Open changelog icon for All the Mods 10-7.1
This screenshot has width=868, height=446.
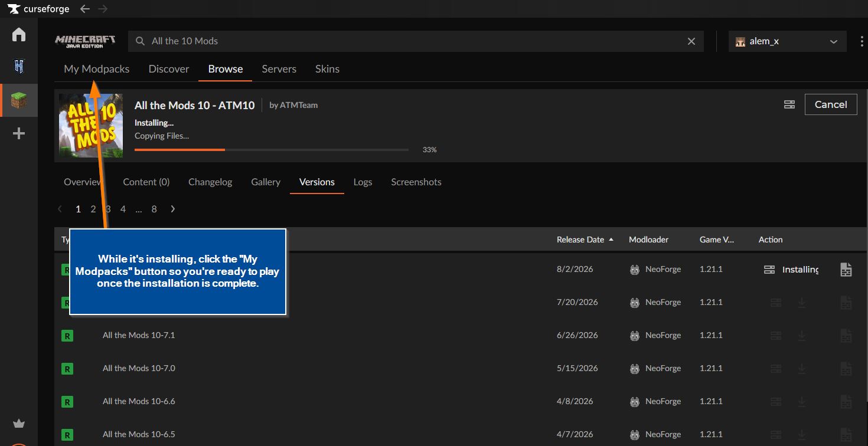click(846, 336)
